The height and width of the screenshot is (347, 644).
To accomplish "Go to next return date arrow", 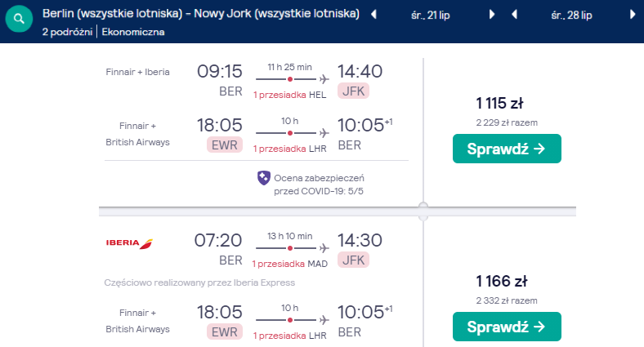I will tap(633, 15).
